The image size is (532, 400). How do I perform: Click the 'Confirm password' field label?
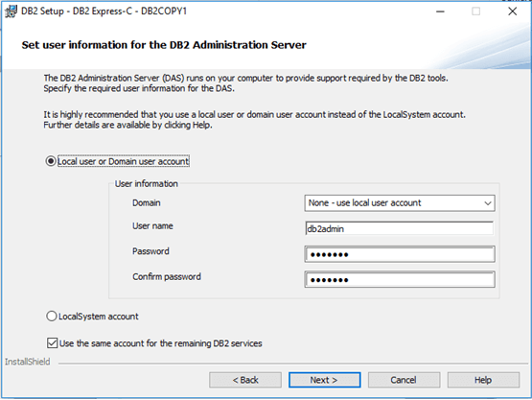click(167, 277)
